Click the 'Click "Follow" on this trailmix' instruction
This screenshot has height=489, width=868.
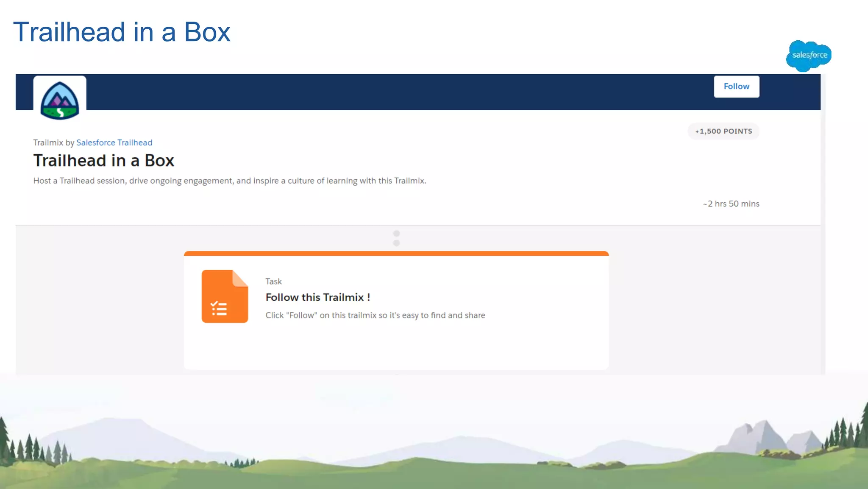tap(375, 315)
